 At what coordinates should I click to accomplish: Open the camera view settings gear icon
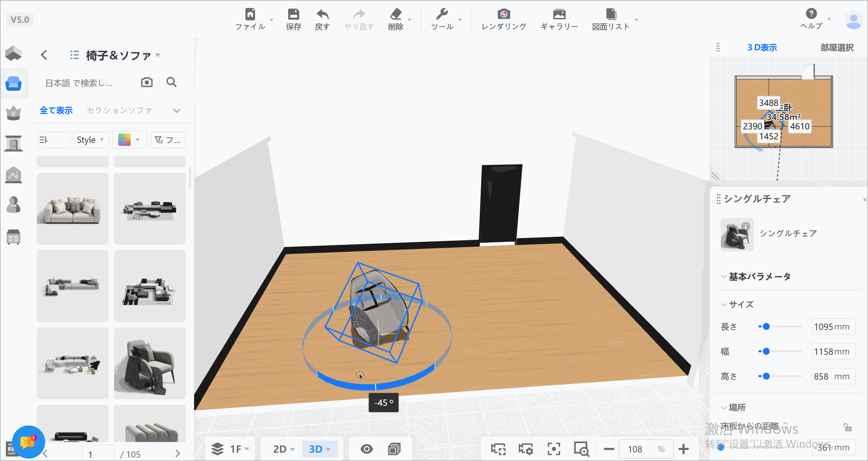526,449
